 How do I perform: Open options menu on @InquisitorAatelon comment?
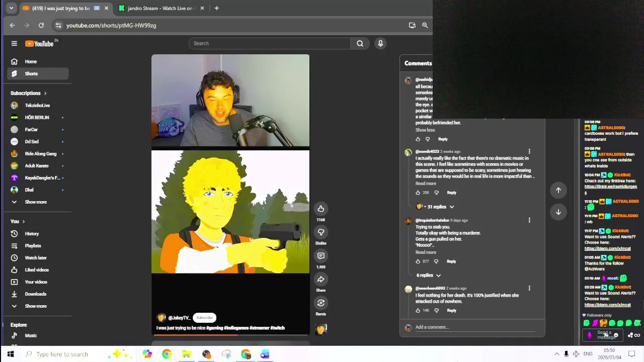(529, 220)
